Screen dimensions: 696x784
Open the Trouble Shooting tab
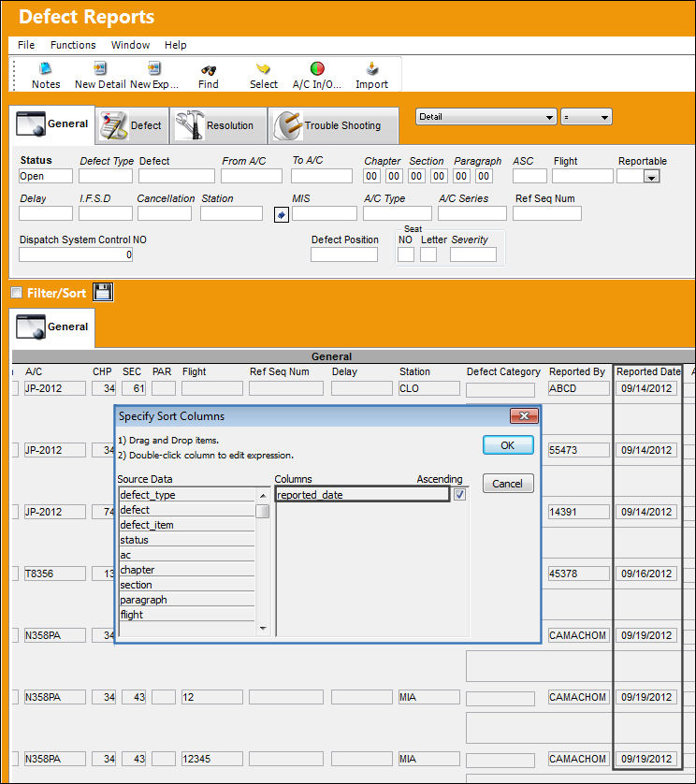pos(333,125)
